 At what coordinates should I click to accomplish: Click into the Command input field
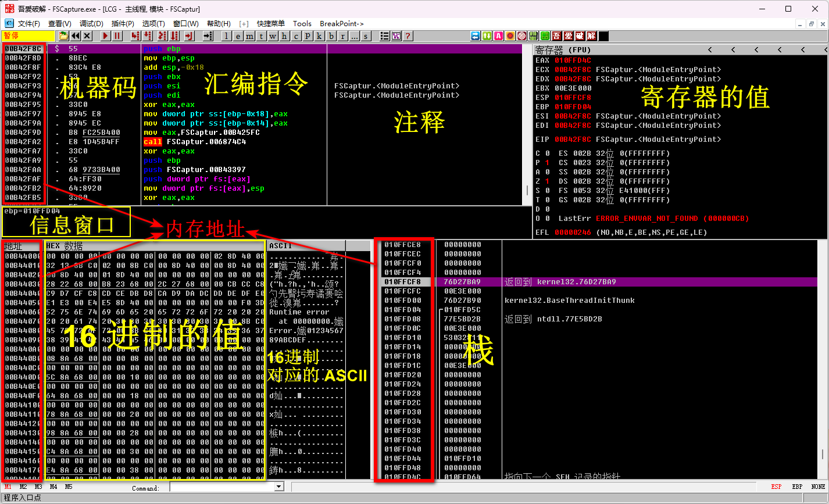(x=222, y=487)
